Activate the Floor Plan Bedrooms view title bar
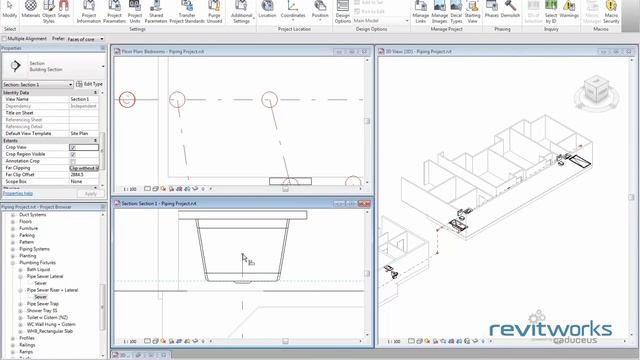Viewport: 640px width, 360px height. point(242,51)
